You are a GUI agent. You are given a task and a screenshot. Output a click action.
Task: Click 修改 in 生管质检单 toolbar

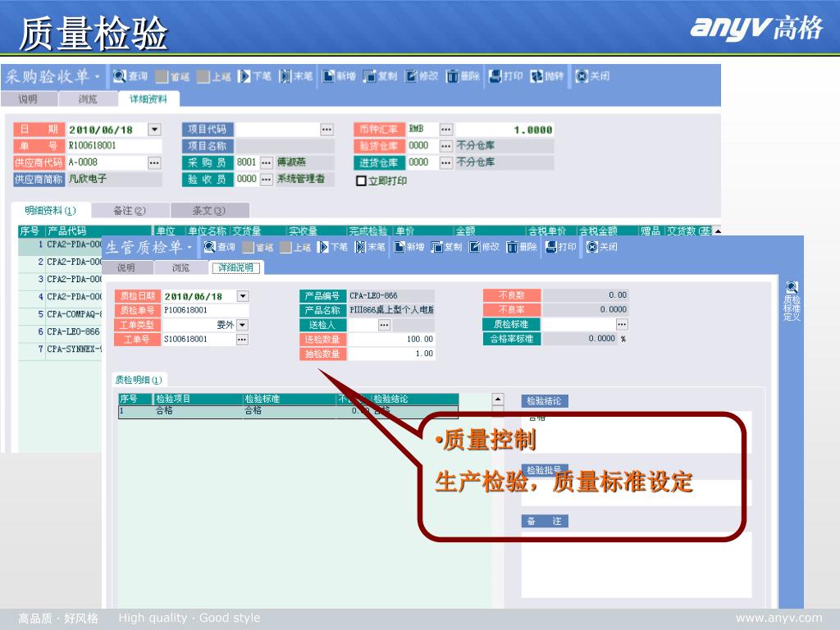pyautogui.click(x=484, y=247)
